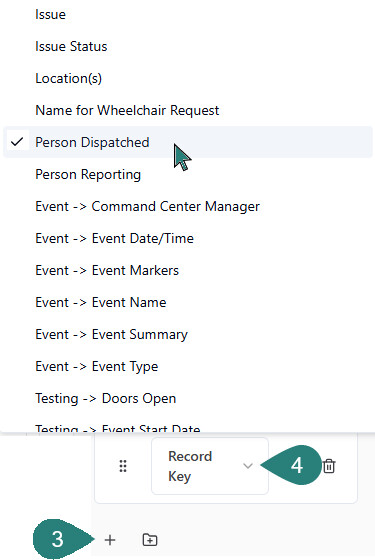Image resolution: width=375 pixels, height=560 pixels.
Task: Grab the Record Key drag handle
Action: pos(123,466)
